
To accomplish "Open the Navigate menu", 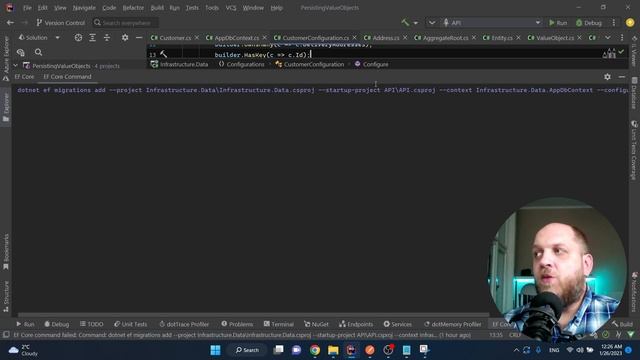I will tap(84, 8).
